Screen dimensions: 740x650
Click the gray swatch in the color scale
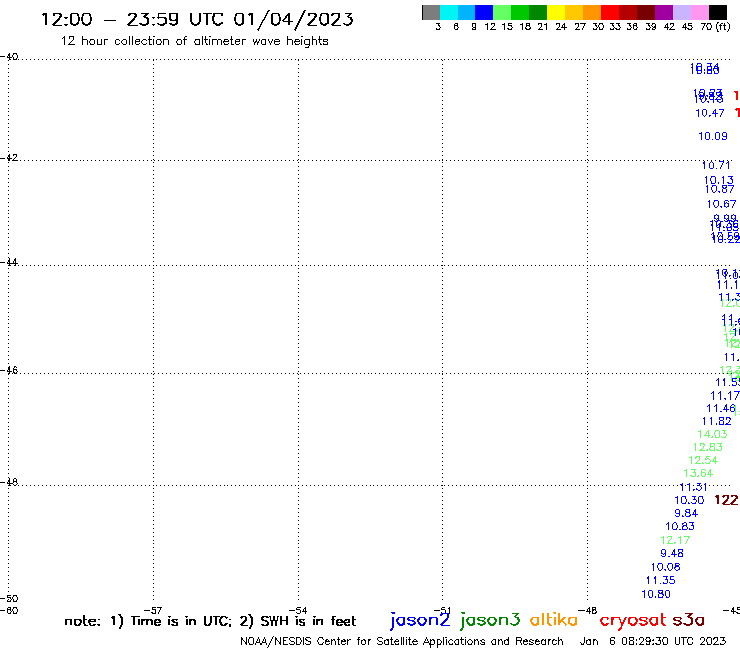point(431,12)
